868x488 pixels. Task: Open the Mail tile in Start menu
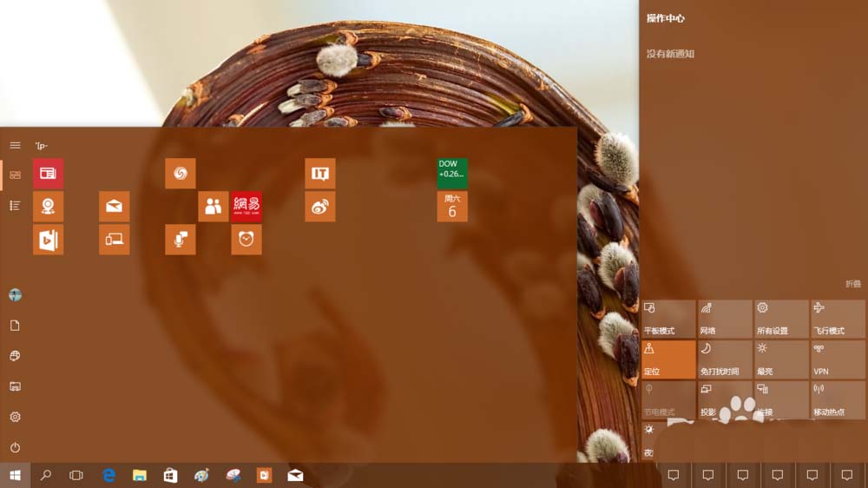114,207
